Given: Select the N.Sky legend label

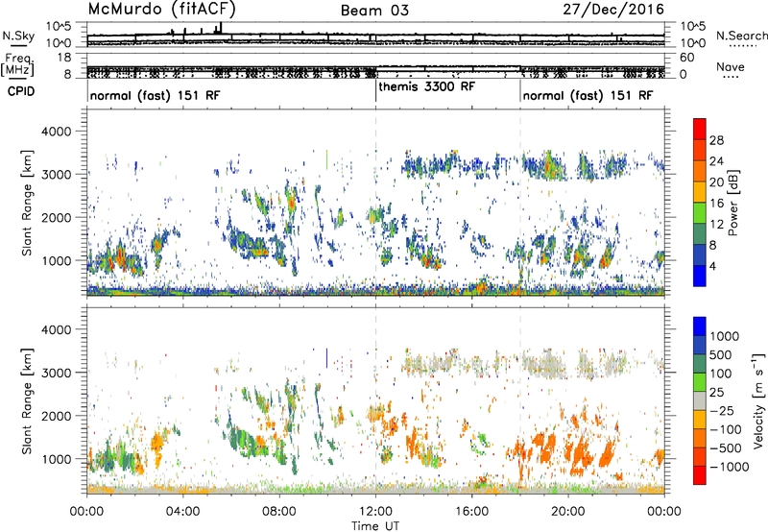Looking at the screenshot, I should point(18,36).
